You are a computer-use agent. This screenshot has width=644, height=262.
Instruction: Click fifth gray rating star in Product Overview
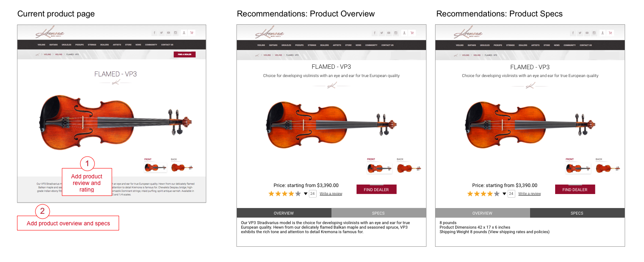coord(298,194)
